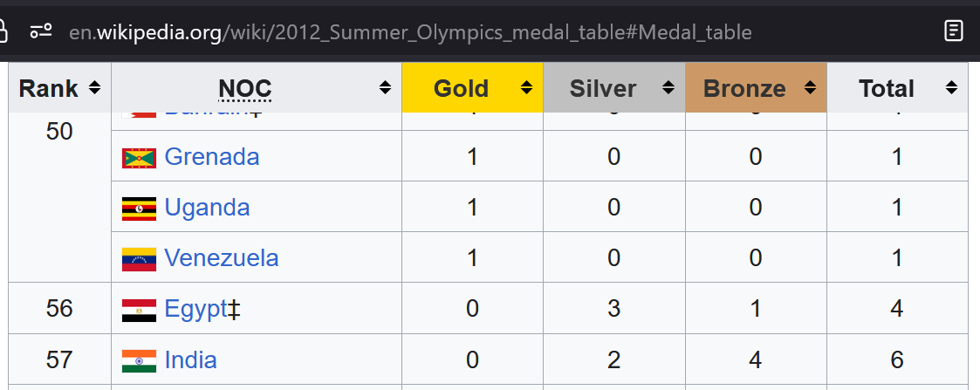Sort by Gold column sort arrows
Viewport: 980px width, 390px height.
527,88
